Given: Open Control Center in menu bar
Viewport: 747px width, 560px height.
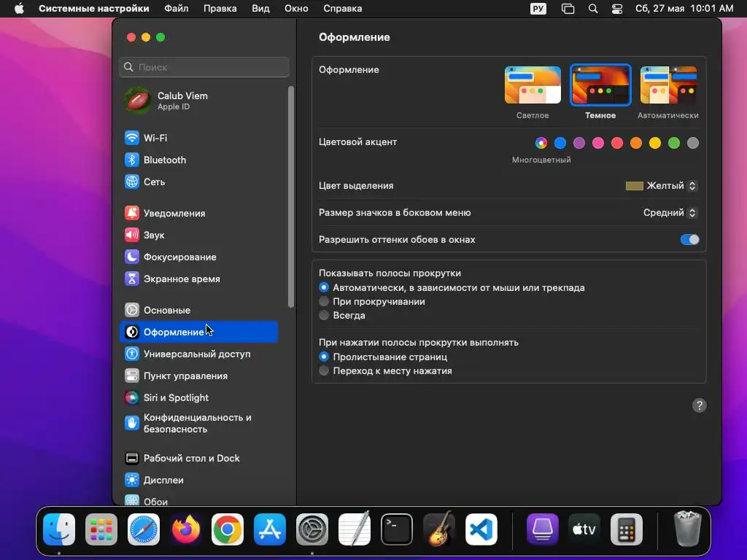Looking at the screenshot, I should (x=617, y=9).
